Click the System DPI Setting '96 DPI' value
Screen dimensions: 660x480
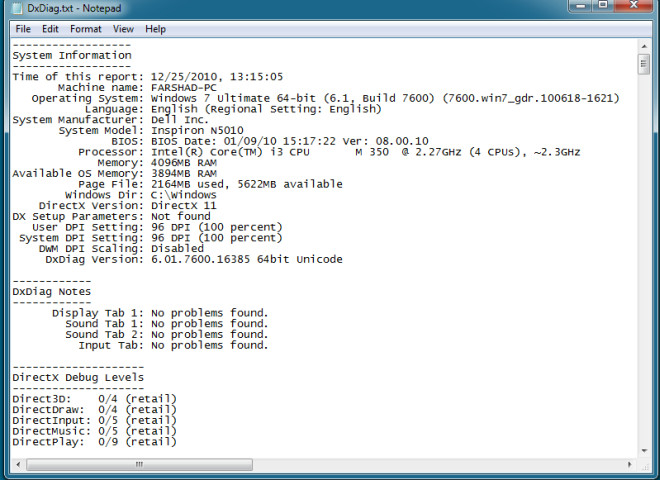tap(170, 238)
